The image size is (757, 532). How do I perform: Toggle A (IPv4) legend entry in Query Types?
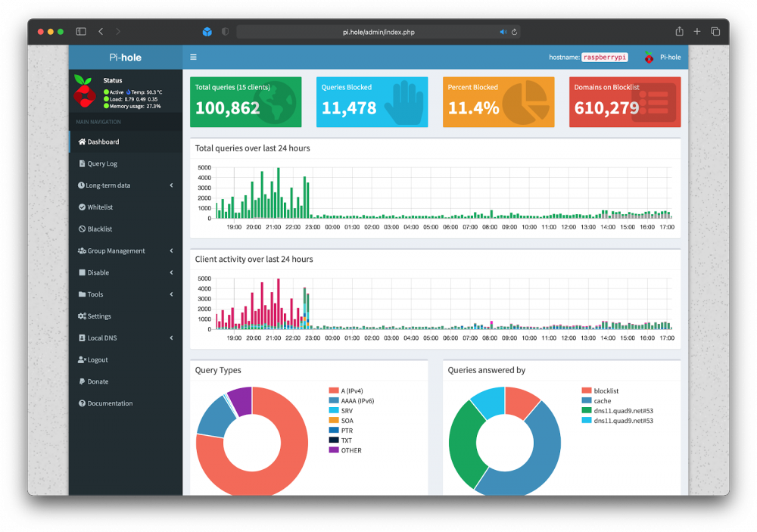pyautogui.click(x=352, y=390)
